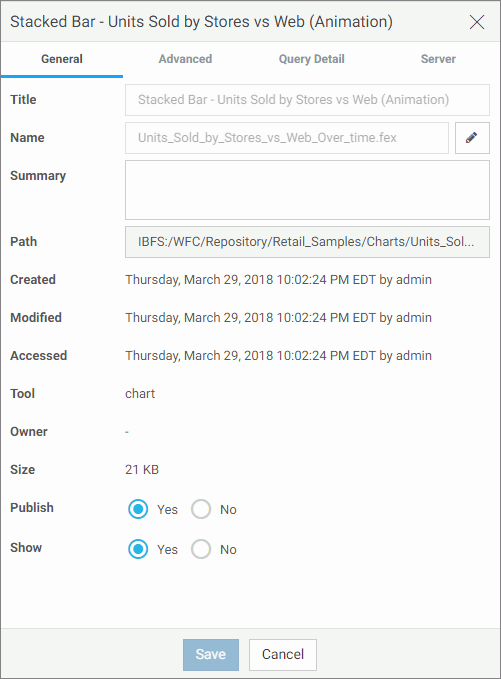Screen dimensions: 501x679
Task: Click the Path field showing the IBFS location
Action: 307,242
